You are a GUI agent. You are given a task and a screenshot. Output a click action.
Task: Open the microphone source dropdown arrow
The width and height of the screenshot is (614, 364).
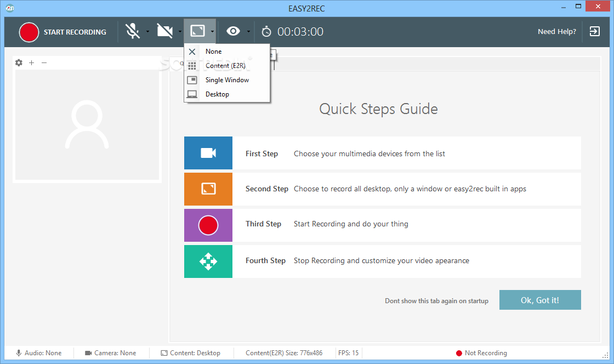point(147,31)
